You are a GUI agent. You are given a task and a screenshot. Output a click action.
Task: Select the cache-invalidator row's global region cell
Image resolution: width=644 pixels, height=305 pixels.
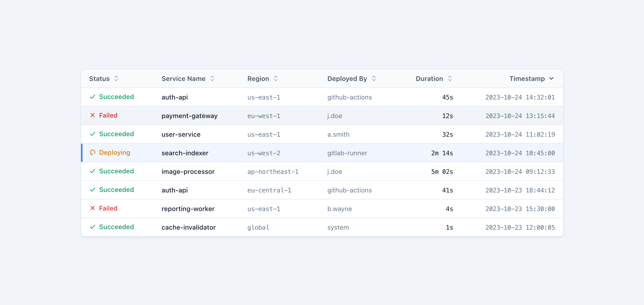coord(258,228)
